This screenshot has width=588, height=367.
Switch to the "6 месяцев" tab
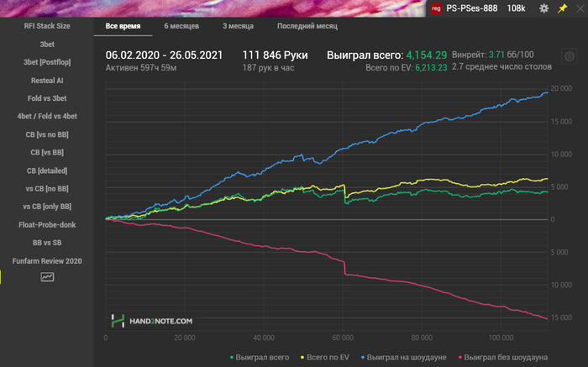click(181, 26)
